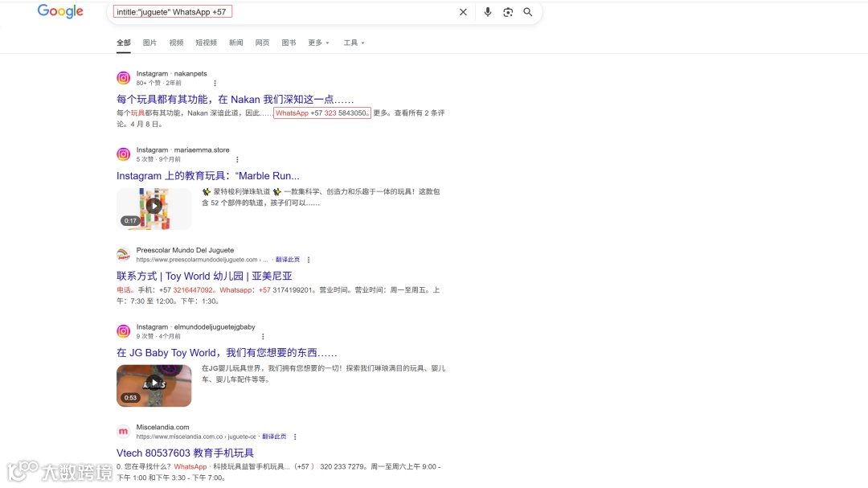Open the Nakan 每个玩具都有其功能 result

(x=235, y=99)
